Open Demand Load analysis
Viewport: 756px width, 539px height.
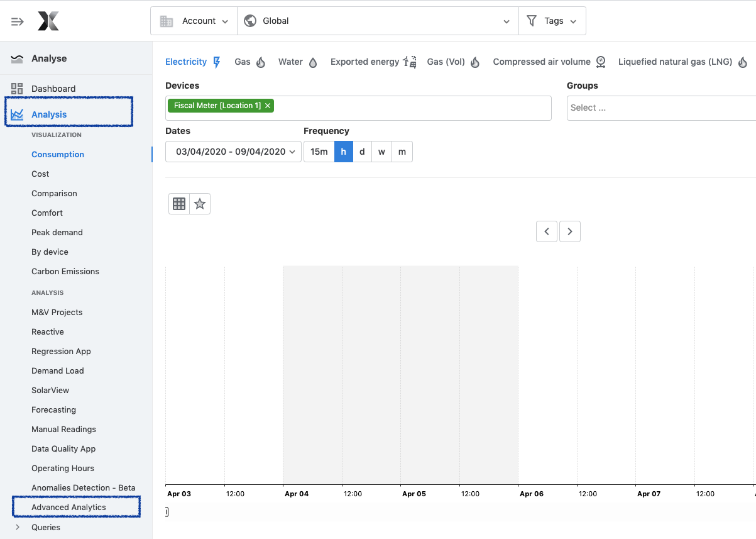[x=58, y=370]
